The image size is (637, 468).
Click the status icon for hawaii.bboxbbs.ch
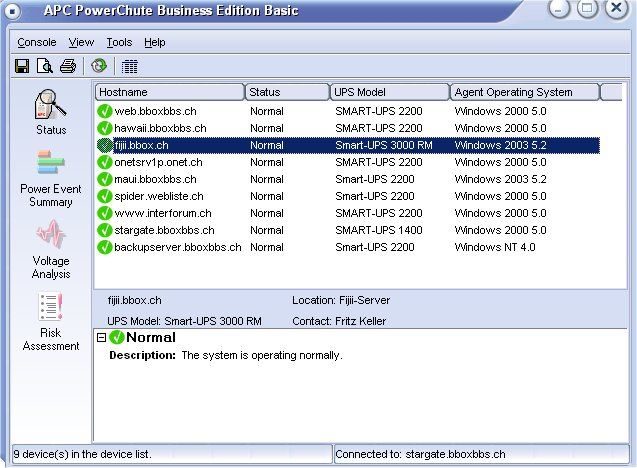point(105,128)
